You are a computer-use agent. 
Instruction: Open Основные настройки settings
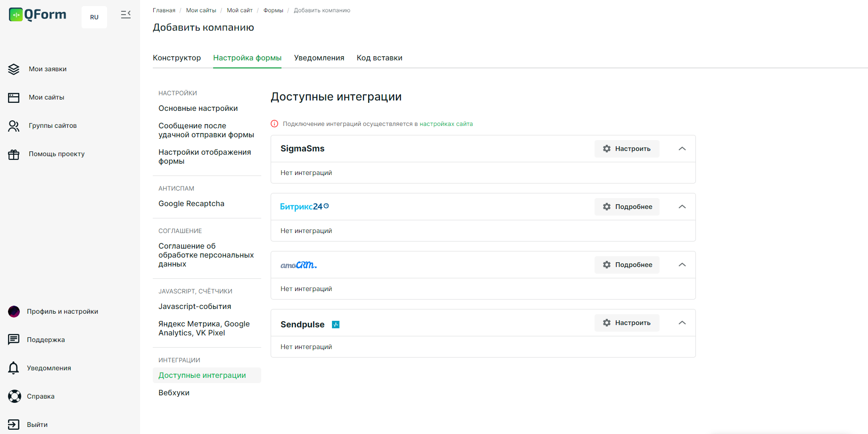198,108
